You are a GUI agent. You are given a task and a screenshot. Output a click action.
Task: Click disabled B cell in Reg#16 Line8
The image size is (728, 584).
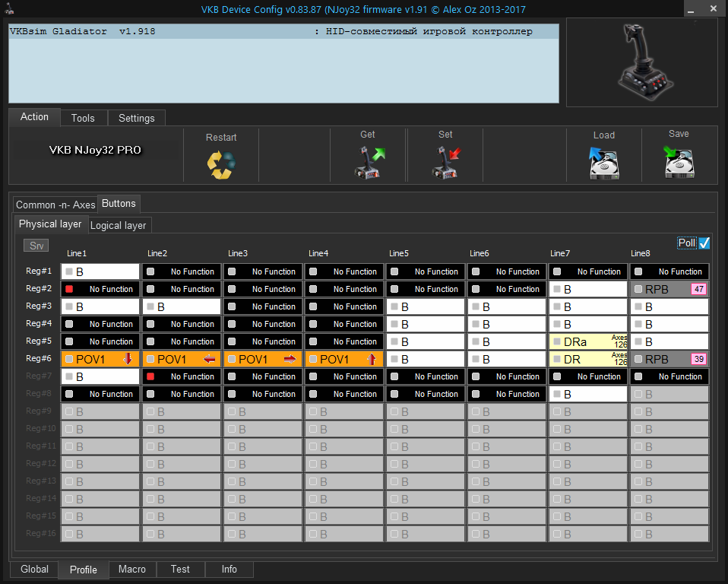(x=669, y=534)
